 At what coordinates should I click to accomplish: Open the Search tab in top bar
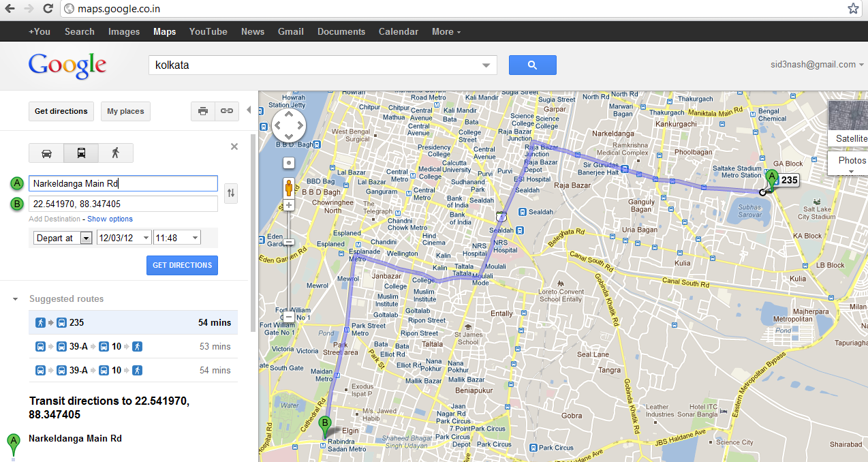(80, 31)
